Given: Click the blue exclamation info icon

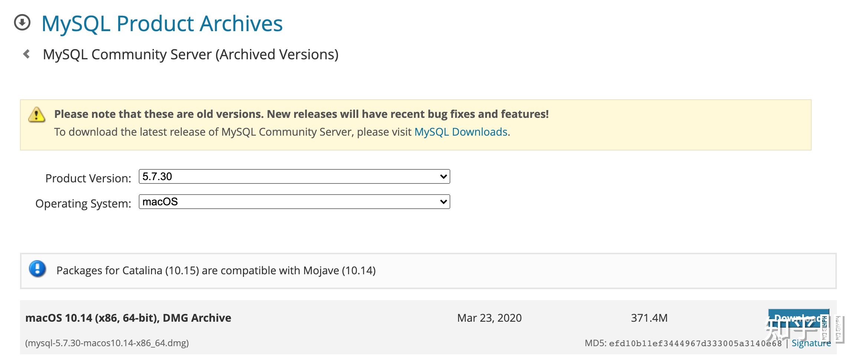Looking at the screenshot, I should (x=37, y=269).
